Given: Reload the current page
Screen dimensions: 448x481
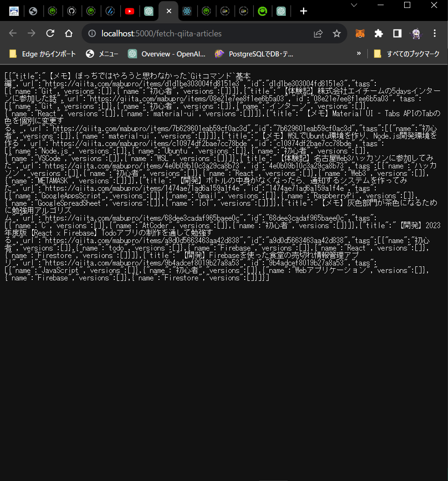Looking at the screenshot, I should [50, 34].
